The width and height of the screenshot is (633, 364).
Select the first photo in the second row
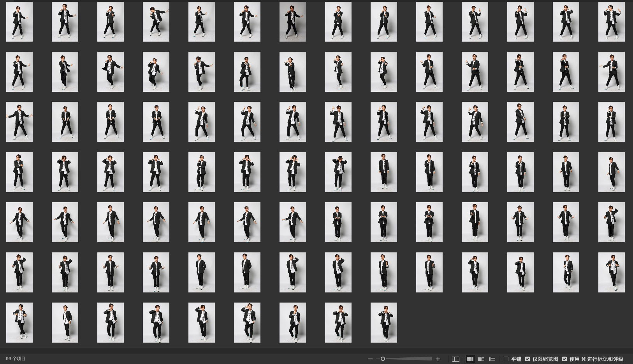[19, 72]
